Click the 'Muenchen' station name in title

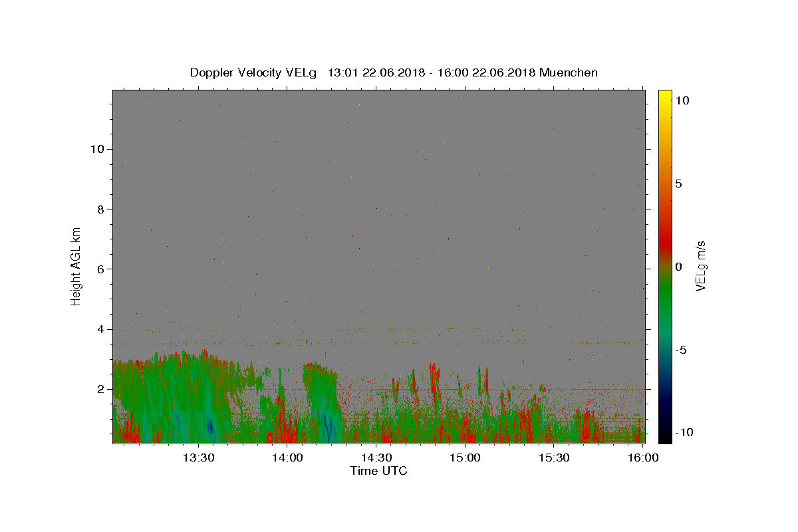569,72
